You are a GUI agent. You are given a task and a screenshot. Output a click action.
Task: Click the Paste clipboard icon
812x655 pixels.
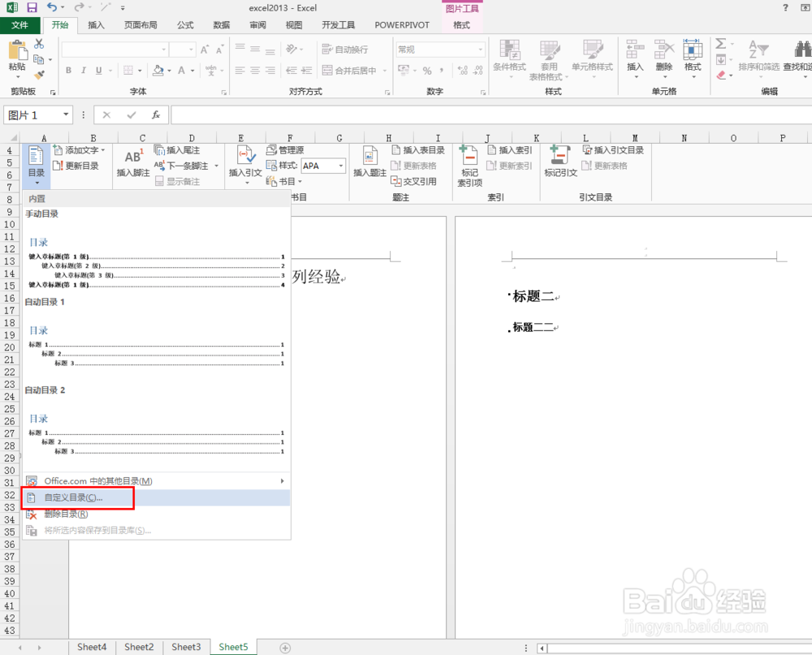click(18, 52)
